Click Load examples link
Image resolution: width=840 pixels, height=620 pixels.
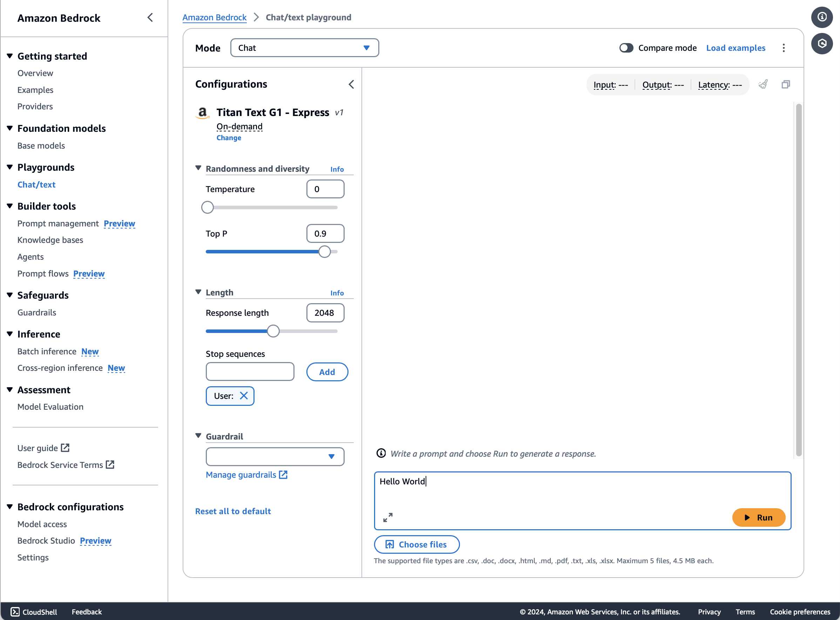736,48
